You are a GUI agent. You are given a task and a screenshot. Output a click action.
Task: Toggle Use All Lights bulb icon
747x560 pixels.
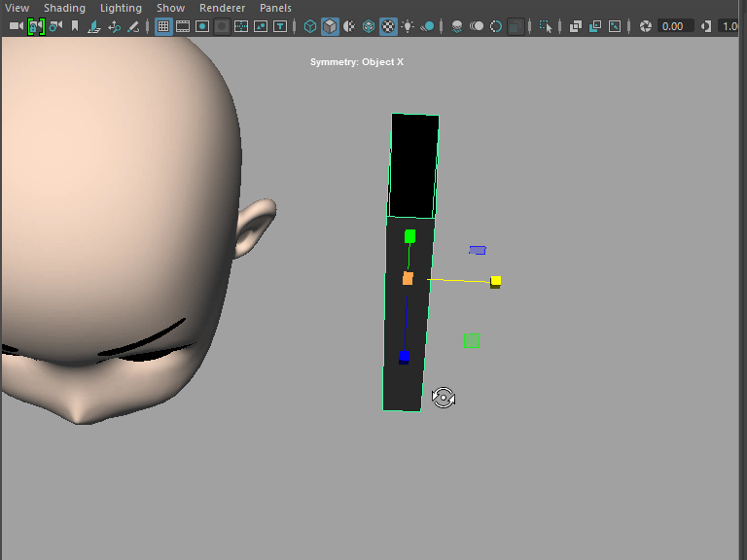408,26
